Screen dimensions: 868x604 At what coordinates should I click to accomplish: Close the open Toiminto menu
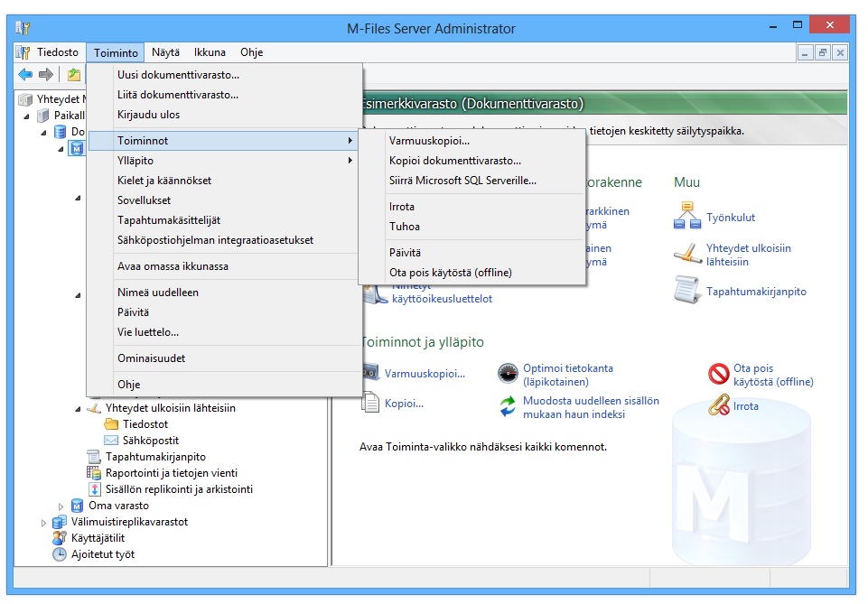(115, 52)
